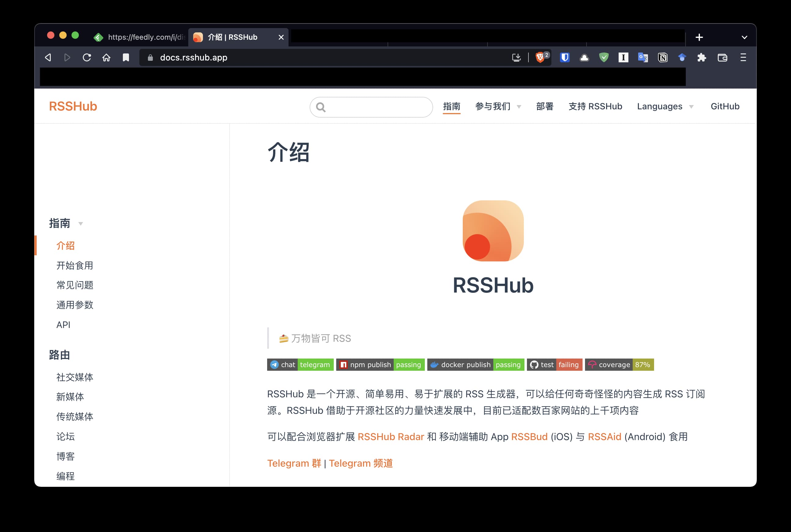Click the blue hexagon extension icon
The height and width of the screenshot is (532, 791).
pyautogui.click(x=682, y=57)
